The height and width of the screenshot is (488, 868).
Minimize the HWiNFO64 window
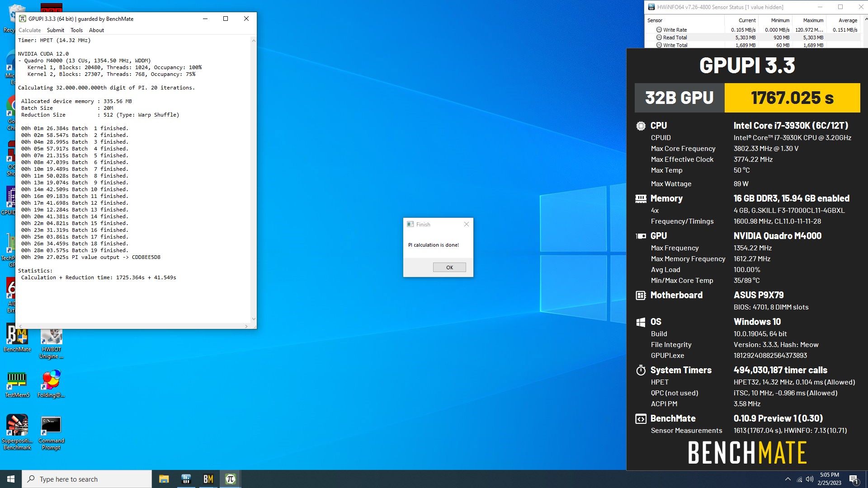(820, 7)
